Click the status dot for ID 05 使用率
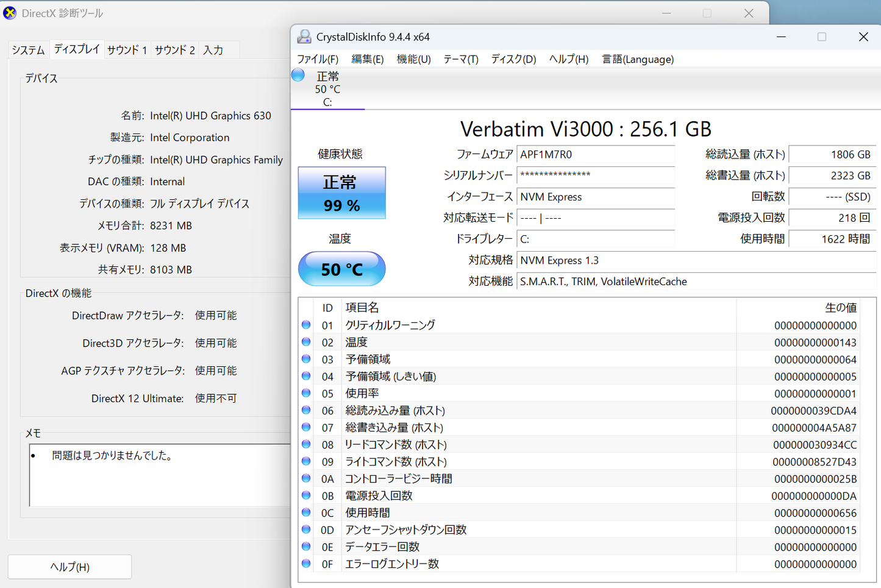The width and height of the screenshot is (881, 588). [306, 393]
